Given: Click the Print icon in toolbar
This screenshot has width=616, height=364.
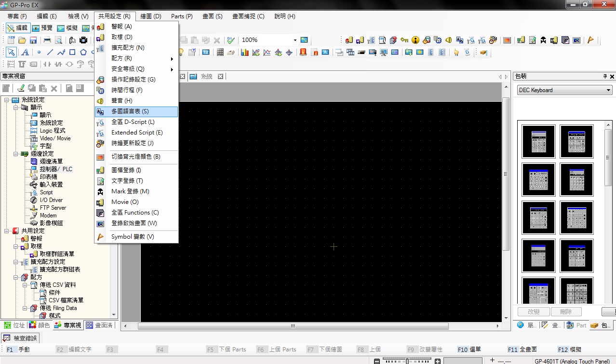Looking at the screenshot, I should [x=47, y=40].
